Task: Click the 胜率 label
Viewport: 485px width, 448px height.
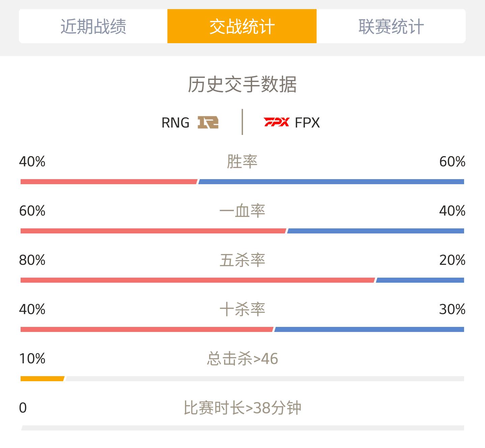Action: click(x=242, y=162)
